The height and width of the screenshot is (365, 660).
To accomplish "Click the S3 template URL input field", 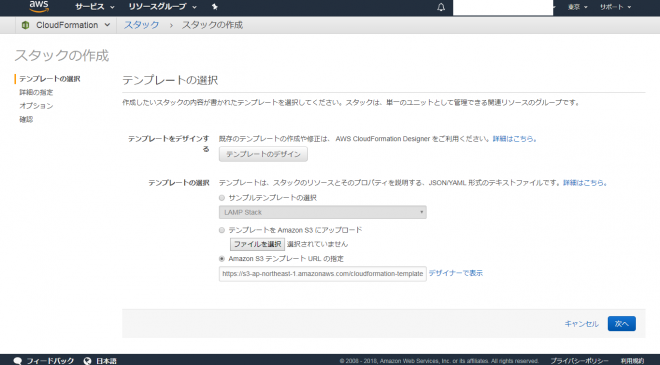I will point(322,274).
